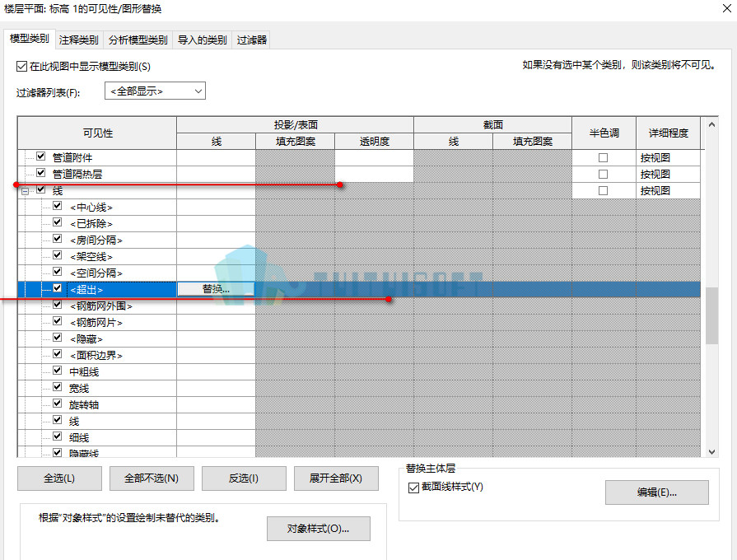Select the <中心线> row label
The height and width of the screenshot is (560, 737).
(x=91, y=208)
